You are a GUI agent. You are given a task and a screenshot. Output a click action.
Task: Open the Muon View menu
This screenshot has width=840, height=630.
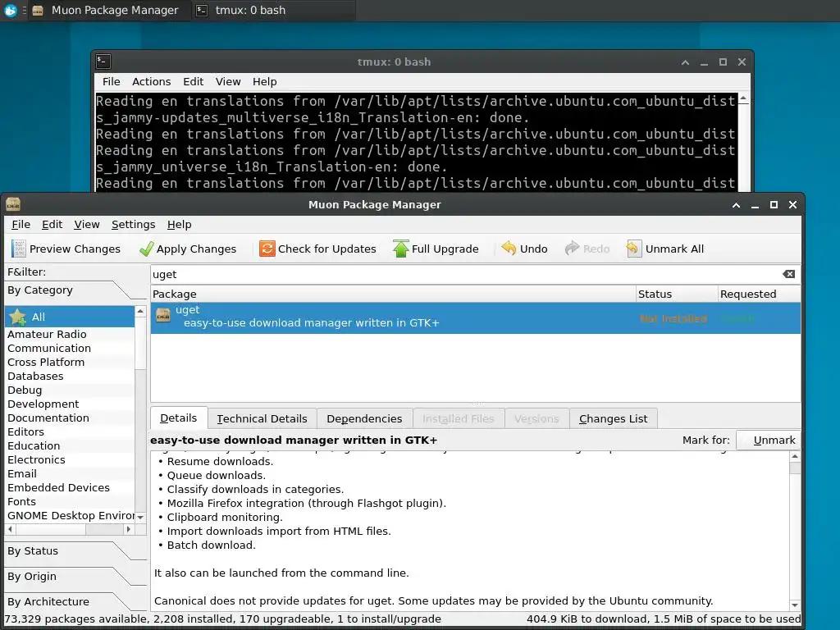(x=87, y=225)
